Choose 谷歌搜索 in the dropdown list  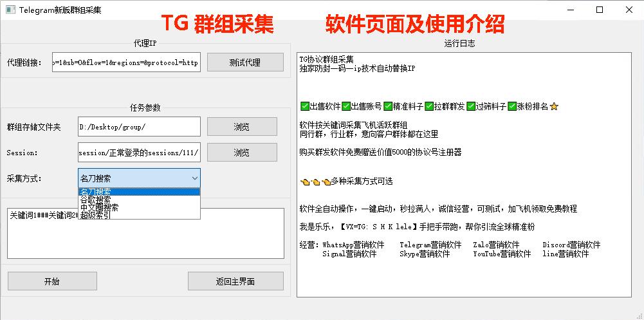tap(139, 199)
